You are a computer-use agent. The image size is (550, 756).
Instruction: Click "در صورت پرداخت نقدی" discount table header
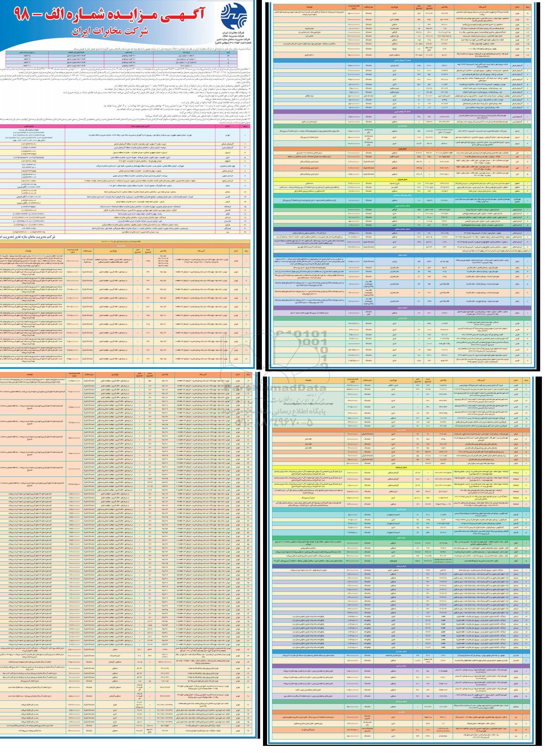[x=27, y=52]
